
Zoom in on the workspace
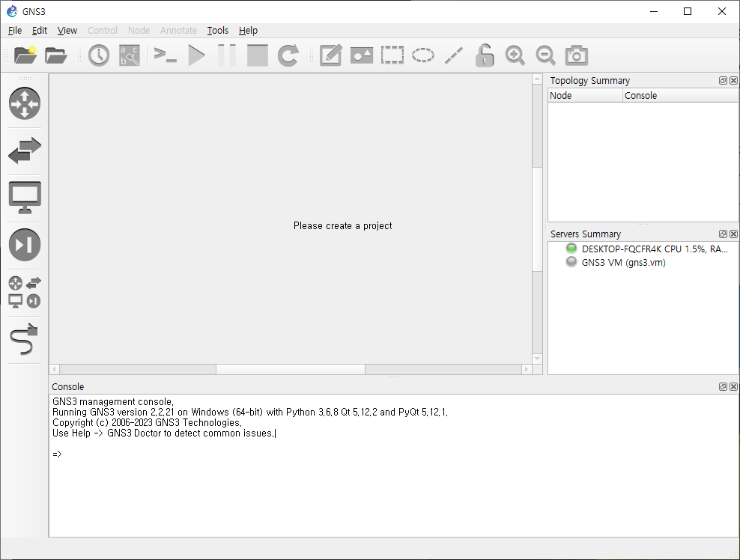tap(515, 55)
